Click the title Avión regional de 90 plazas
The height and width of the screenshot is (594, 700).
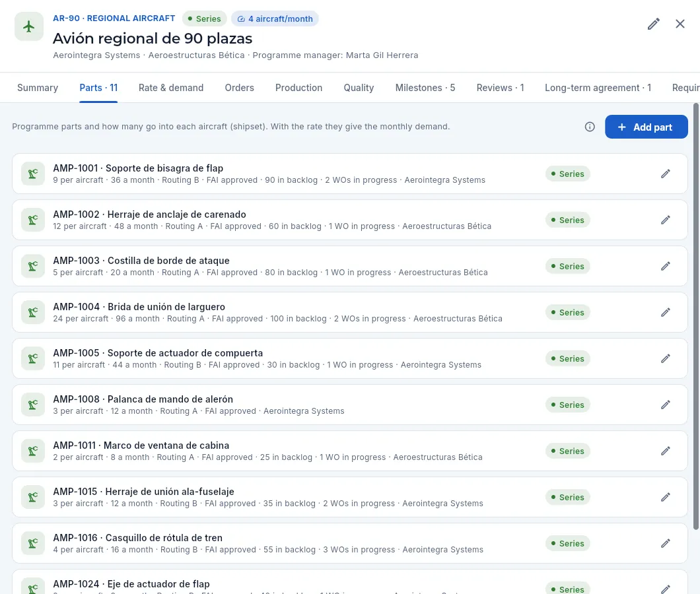[x=153, y=38]
